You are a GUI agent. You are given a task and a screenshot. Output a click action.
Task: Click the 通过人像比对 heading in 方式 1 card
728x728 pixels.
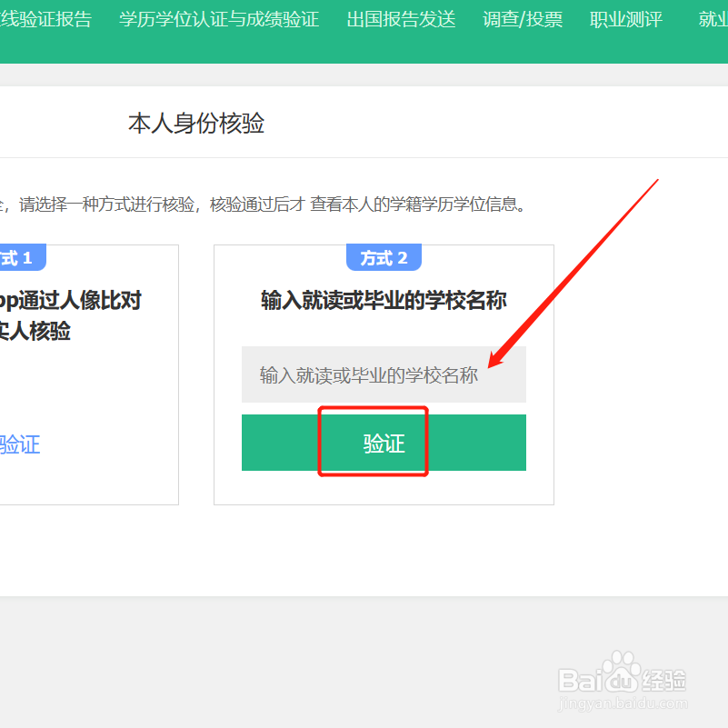70,301
